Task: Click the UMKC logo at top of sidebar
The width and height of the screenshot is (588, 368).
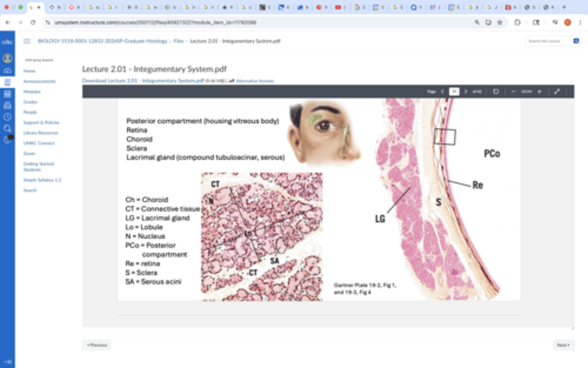Action: (7, 42)
